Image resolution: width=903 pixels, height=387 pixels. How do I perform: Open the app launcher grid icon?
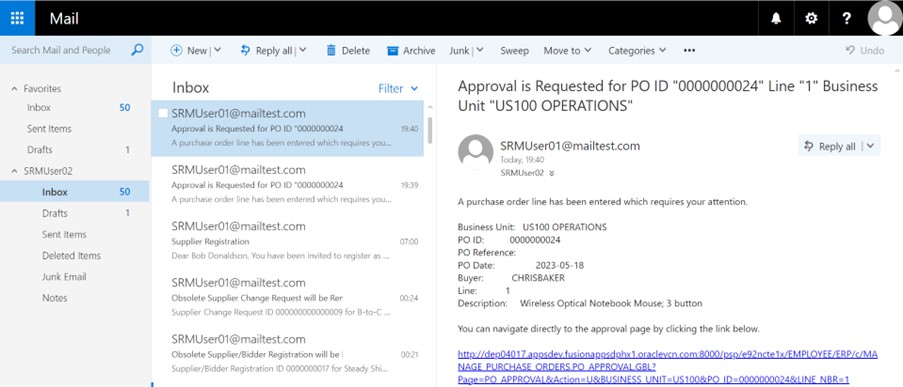17,18
